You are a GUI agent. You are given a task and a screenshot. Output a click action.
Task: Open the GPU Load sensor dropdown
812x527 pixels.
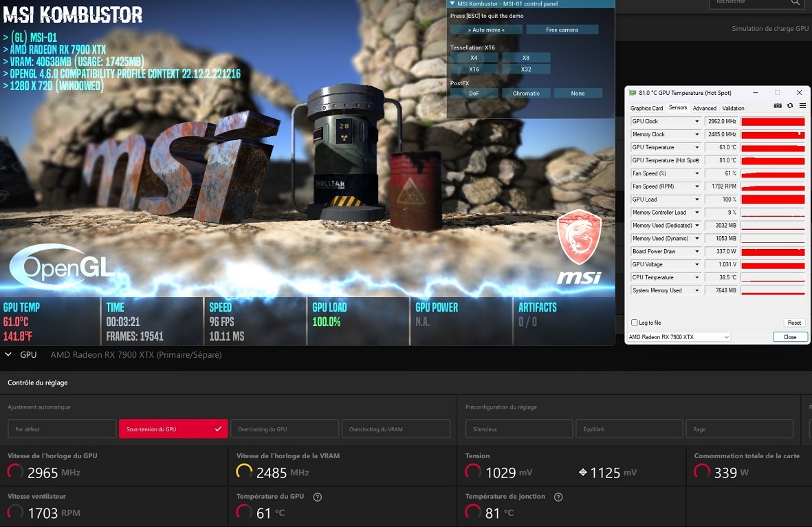696,199
